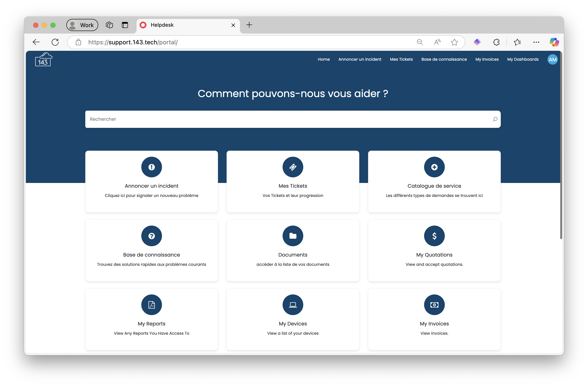Go to Mes Tickets in top navigation
This screenshot has width=588, height=387.
(x=401, y=59)
